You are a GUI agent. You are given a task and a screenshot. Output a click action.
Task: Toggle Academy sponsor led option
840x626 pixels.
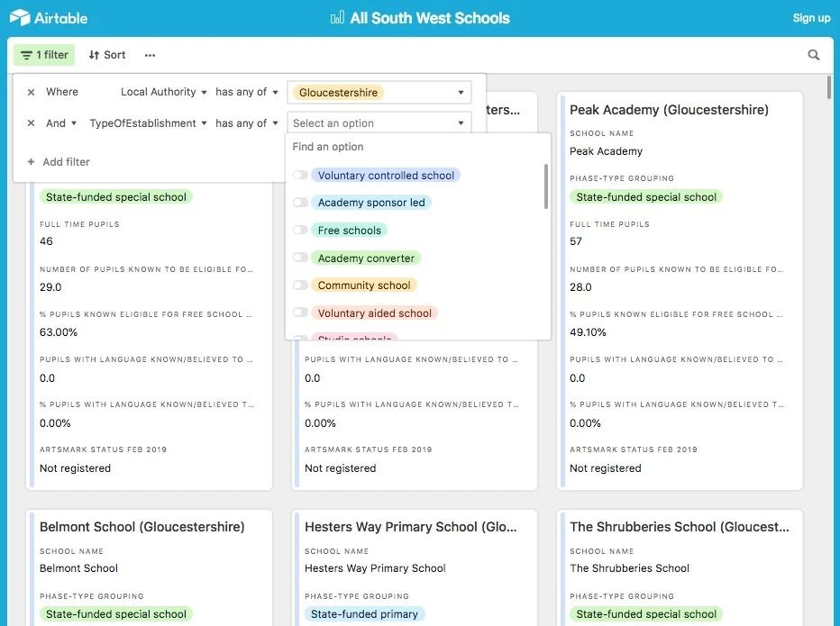[300, 203]
